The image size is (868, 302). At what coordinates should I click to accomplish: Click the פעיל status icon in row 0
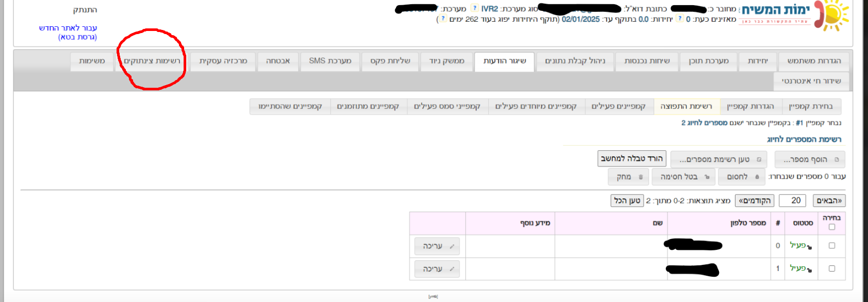(809, 247)
